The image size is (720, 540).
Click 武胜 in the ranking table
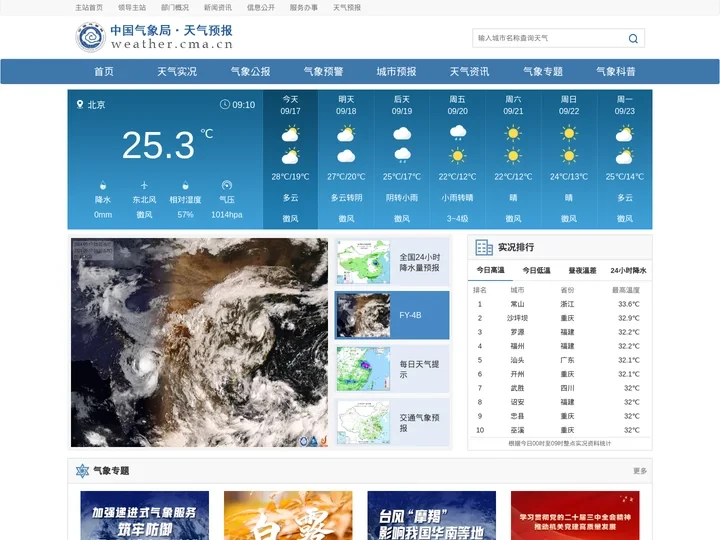(x=518, y=388)
